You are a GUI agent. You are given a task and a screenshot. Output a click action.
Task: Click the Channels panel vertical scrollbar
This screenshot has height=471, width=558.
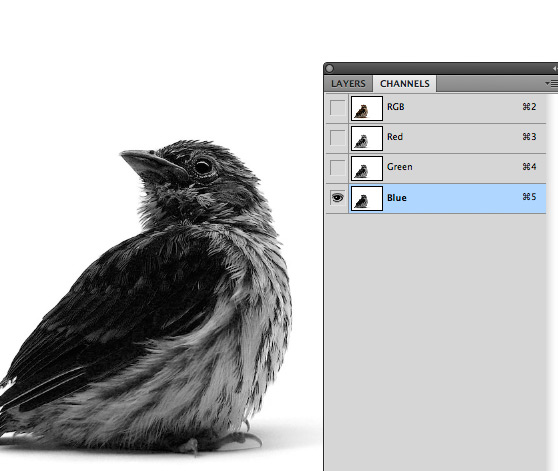click(552, 281)
